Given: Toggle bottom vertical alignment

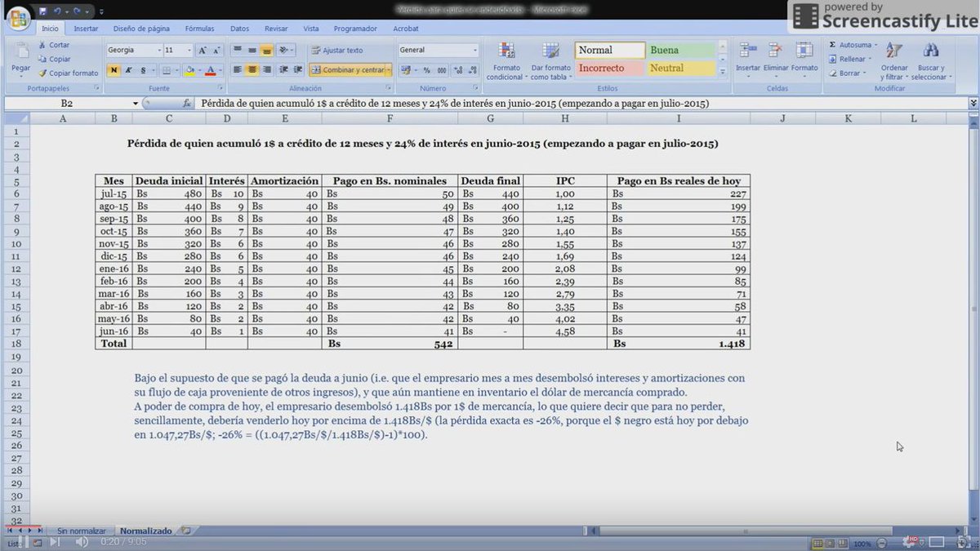Looking at the screenshot, I should [267, 51].
